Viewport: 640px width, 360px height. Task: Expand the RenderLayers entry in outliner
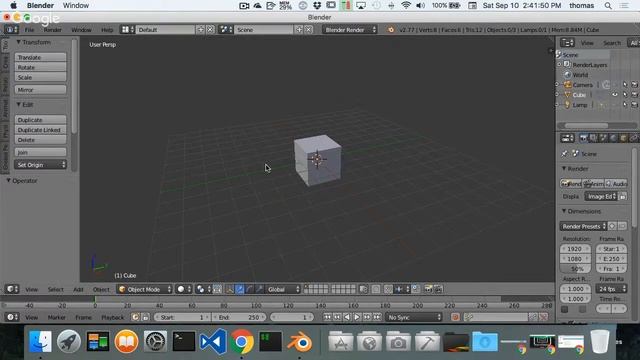coord(560,64)
